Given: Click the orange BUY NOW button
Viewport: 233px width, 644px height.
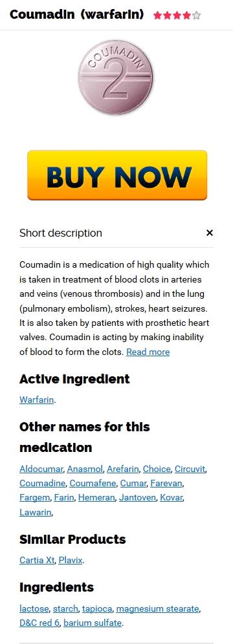Looking at the screenshot, I should tap(117, 175).
